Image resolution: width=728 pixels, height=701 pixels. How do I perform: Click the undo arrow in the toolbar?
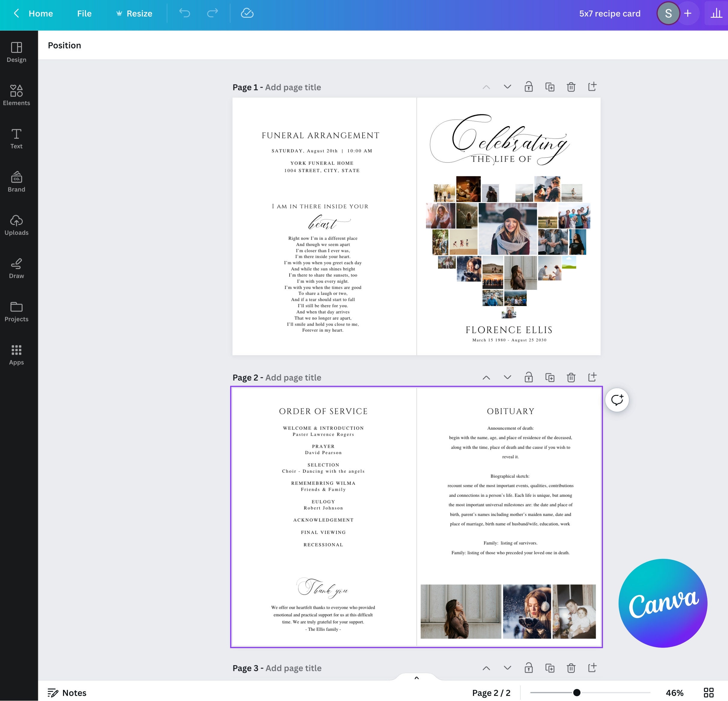(184, 14)
